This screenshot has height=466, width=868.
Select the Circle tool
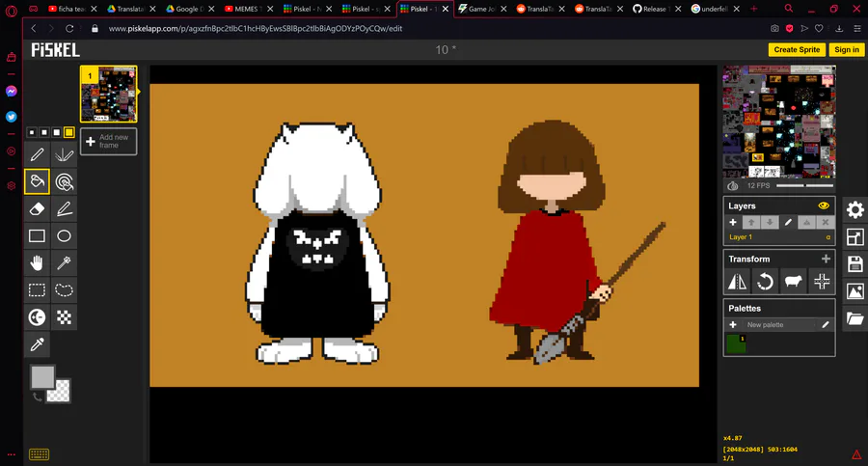65,236
